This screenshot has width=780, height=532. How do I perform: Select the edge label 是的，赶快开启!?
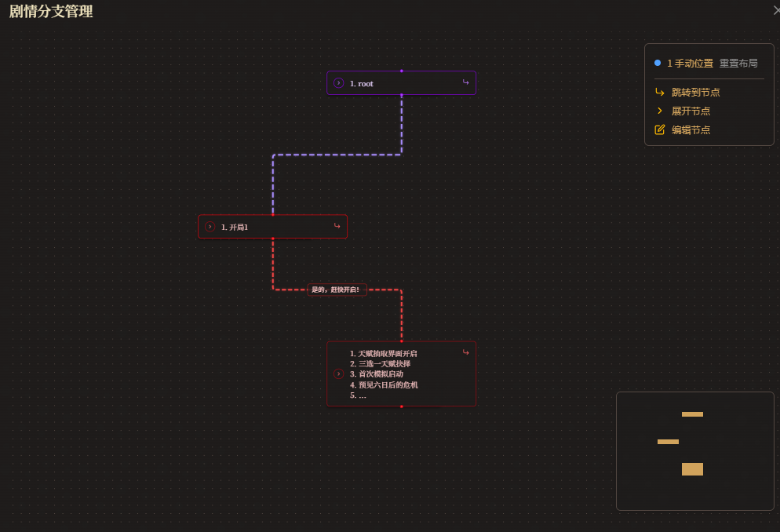point(337,290)
